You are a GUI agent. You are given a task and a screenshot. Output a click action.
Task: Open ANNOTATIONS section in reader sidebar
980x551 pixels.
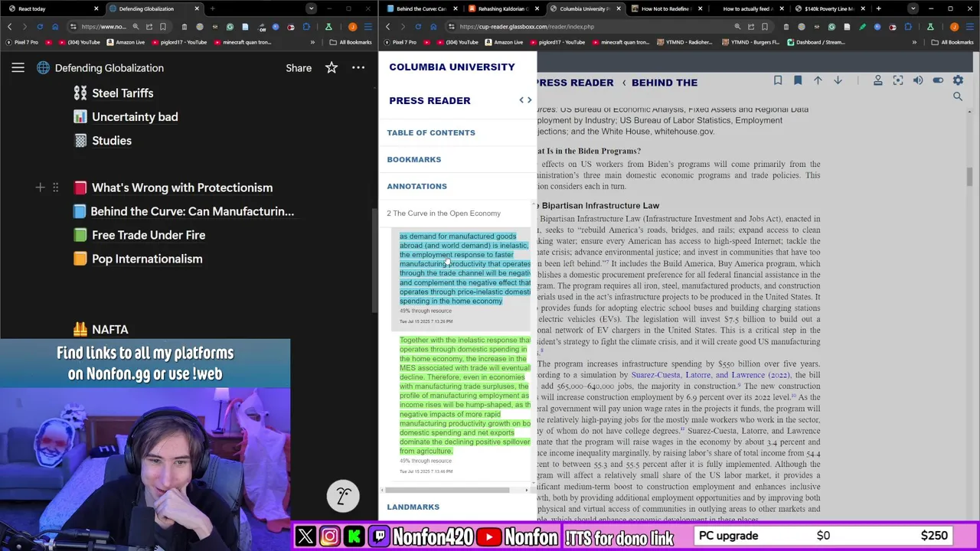[416, 186]
